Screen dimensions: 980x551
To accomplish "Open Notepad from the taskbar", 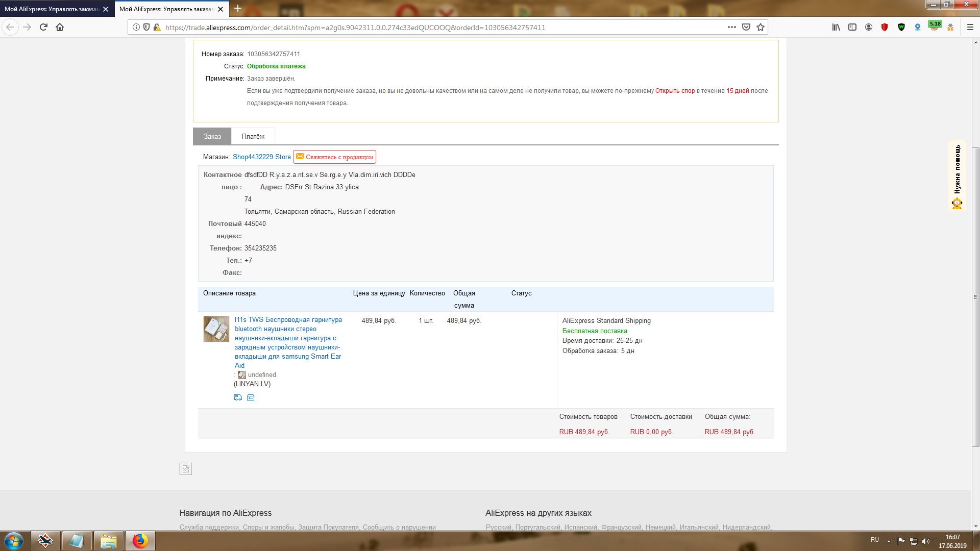I will [77, 541].
